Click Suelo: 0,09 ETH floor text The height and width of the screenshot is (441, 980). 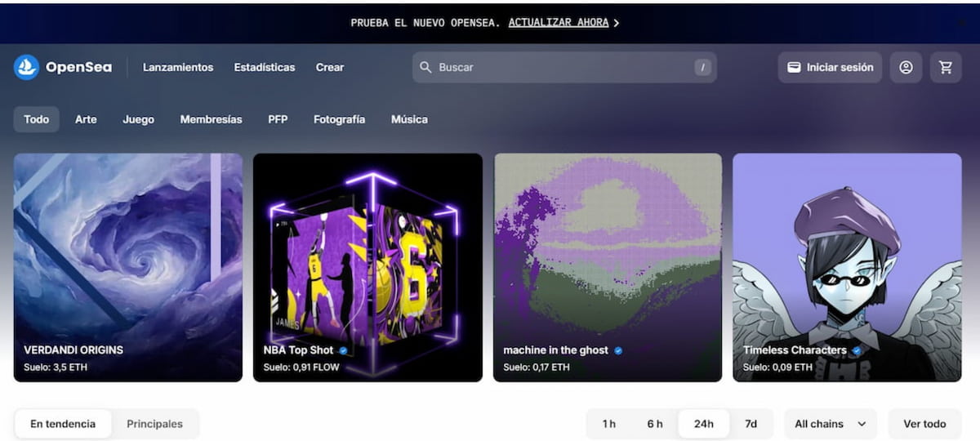pyautogui.click(x=777, y=367)
